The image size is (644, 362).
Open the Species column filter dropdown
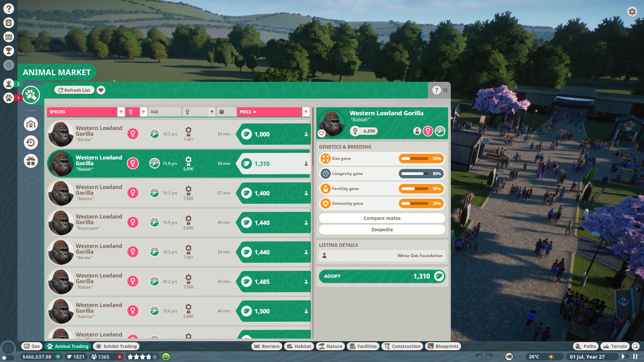click(x=121, y=112)
